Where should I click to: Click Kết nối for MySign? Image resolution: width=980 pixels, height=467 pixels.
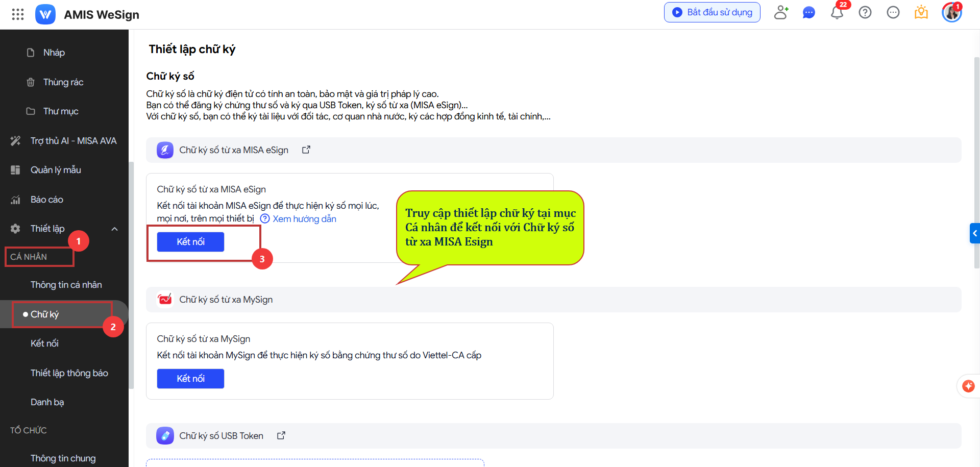click(190, 379)
